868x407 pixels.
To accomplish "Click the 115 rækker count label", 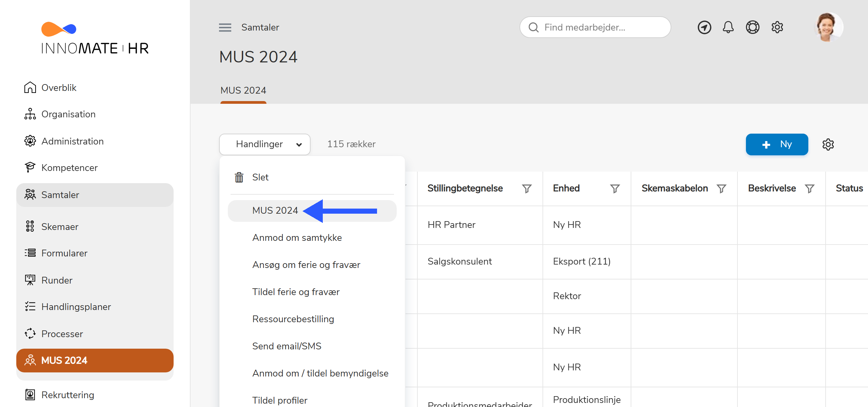I will (x=351, y=144).
